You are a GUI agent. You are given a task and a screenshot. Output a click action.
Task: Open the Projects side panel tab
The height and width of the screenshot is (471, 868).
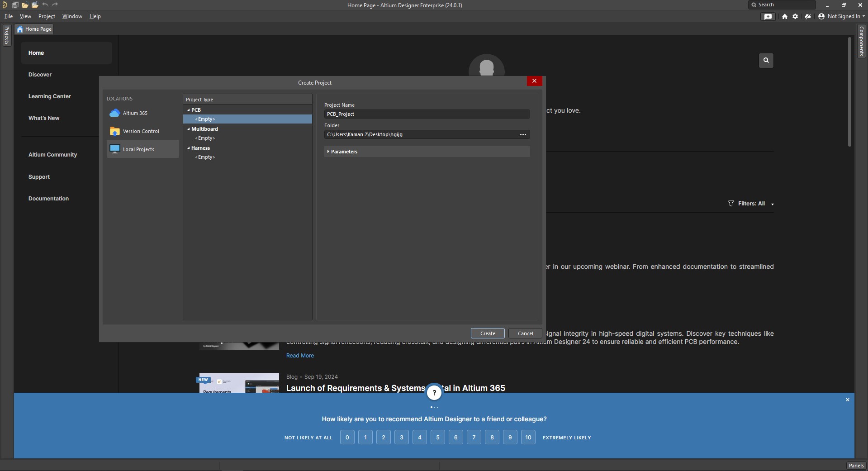click(x=7, y=35)
